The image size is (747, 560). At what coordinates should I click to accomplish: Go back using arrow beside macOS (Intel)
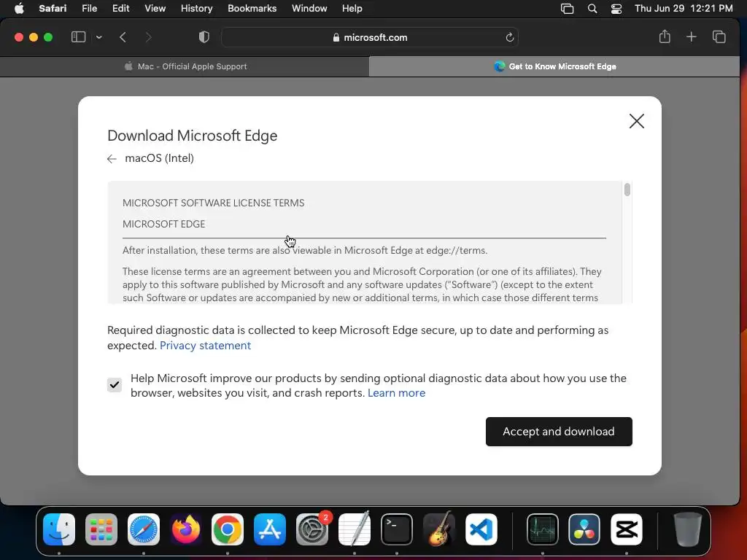coord(112,159)
